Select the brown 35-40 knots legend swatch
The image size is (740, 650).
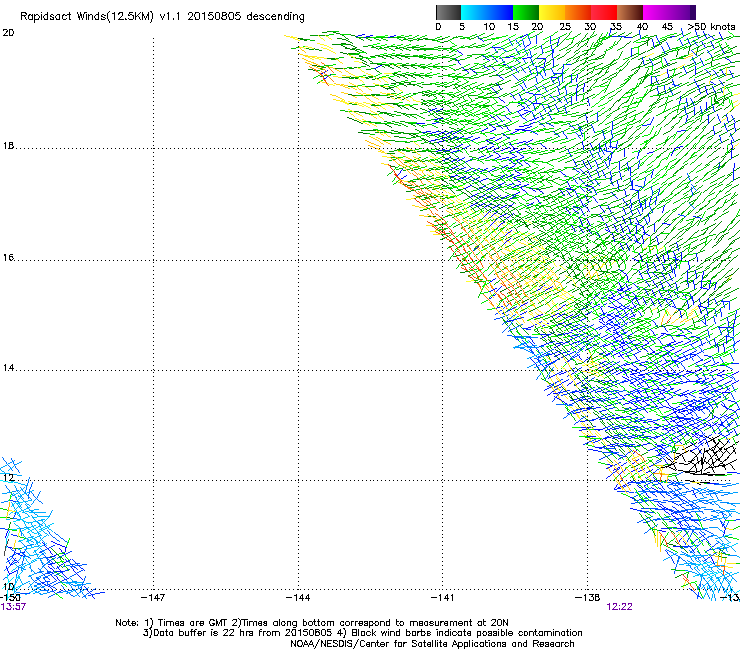[630, 12]
